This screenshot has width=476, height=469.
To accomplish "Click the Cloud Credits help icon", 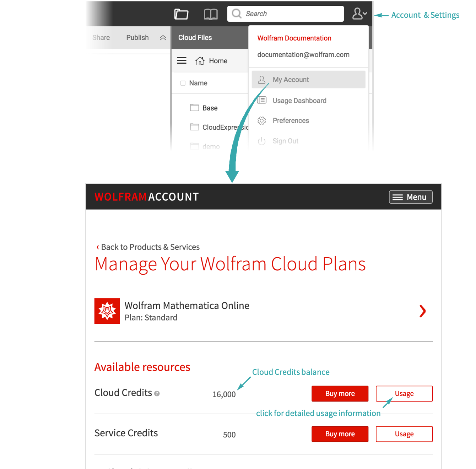I will point(157,394).
